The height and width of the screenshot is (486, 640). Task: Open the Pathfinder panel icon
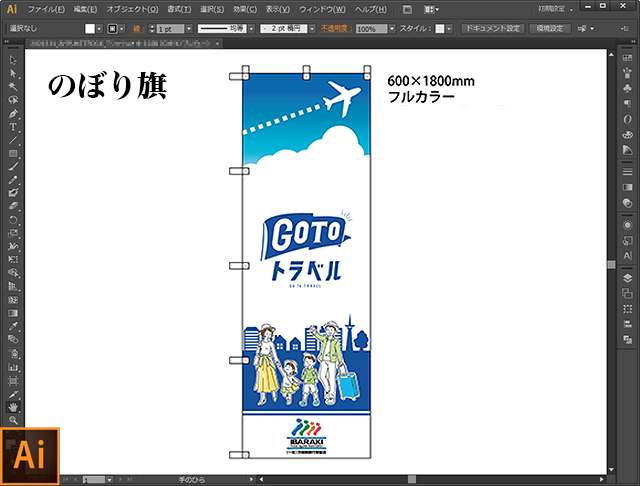pyautogui.click(x=627, y=339)
